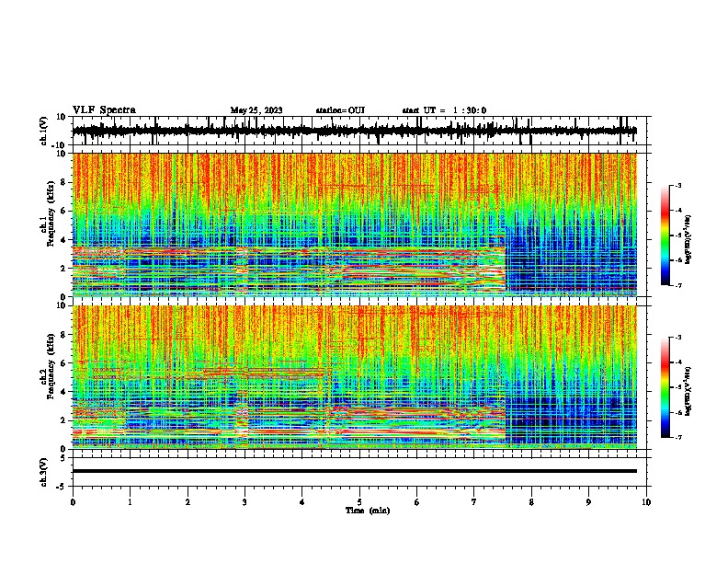Viewport: 728px width, 563px height.
Task: Click time tick label '5' on Time axis
Action: click(359, 502)
